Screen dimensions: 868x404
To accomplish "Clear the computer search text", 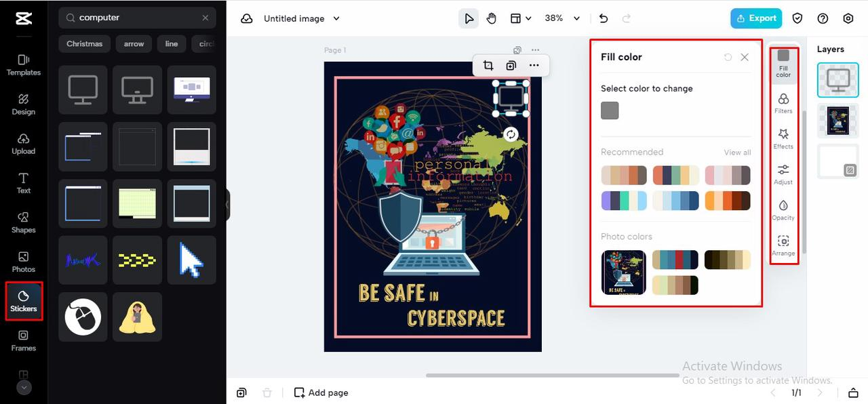I will 205,18.
